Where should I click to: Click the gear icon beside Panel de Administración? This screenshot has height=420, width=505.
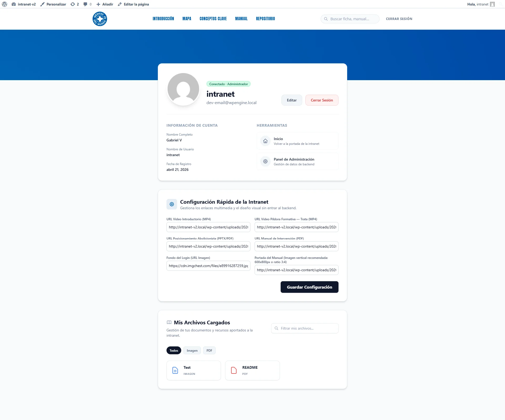click(x=265, y=161)
